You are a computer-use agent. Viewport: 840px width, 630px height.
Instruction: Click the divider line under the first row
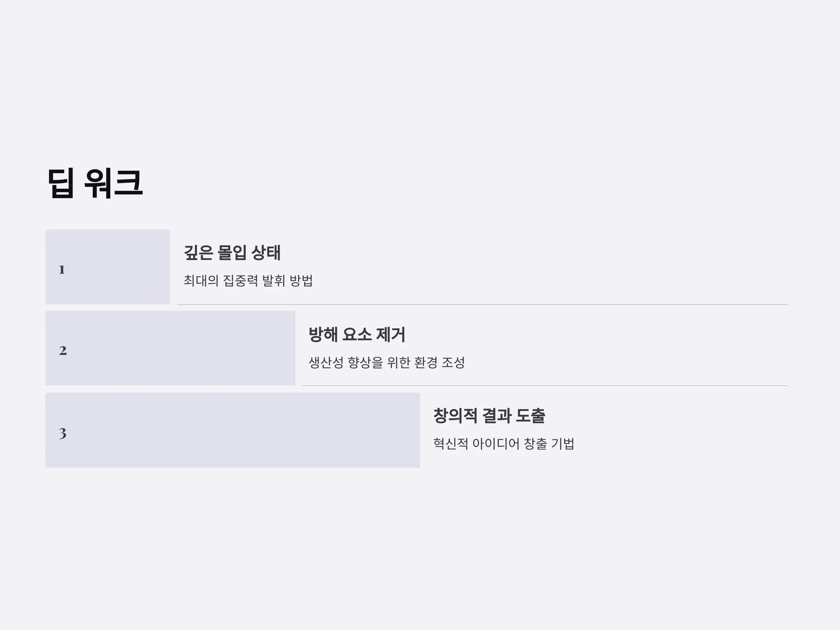pyautogui.click(x=482, y=304)
